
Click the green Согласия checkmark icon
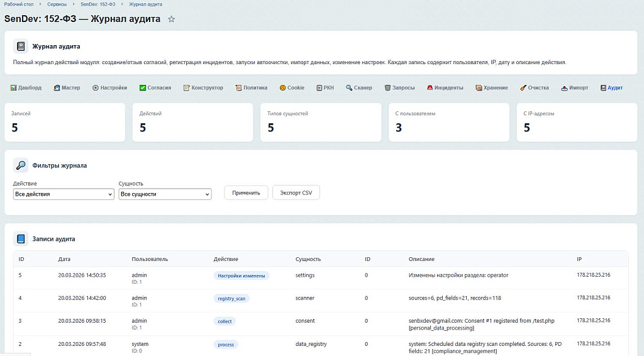click(143, 88)
